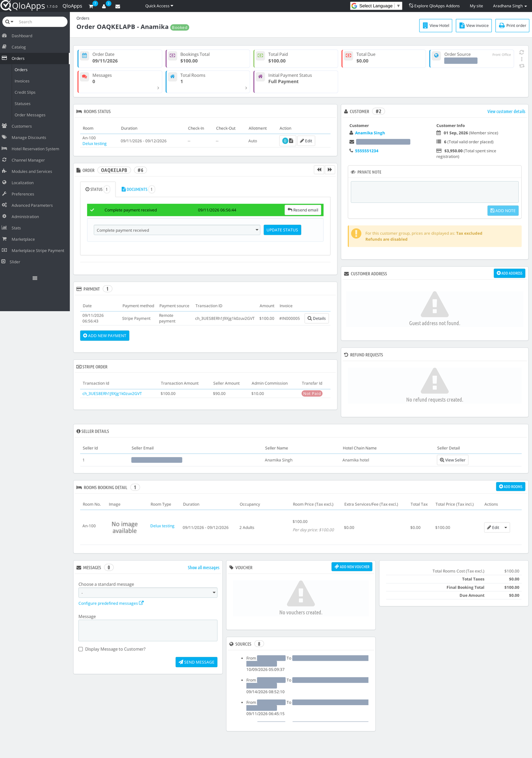Expand the Aradhana Singh user menu
532x758 pixels.
[510, 6]
